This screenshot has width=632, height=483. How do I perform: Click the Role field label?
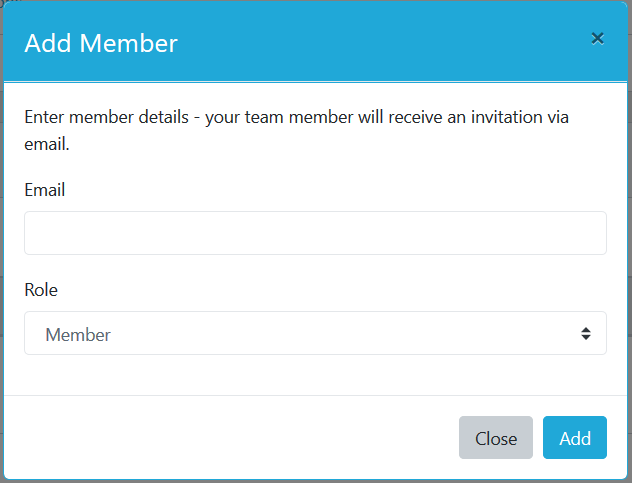(41, 290)
